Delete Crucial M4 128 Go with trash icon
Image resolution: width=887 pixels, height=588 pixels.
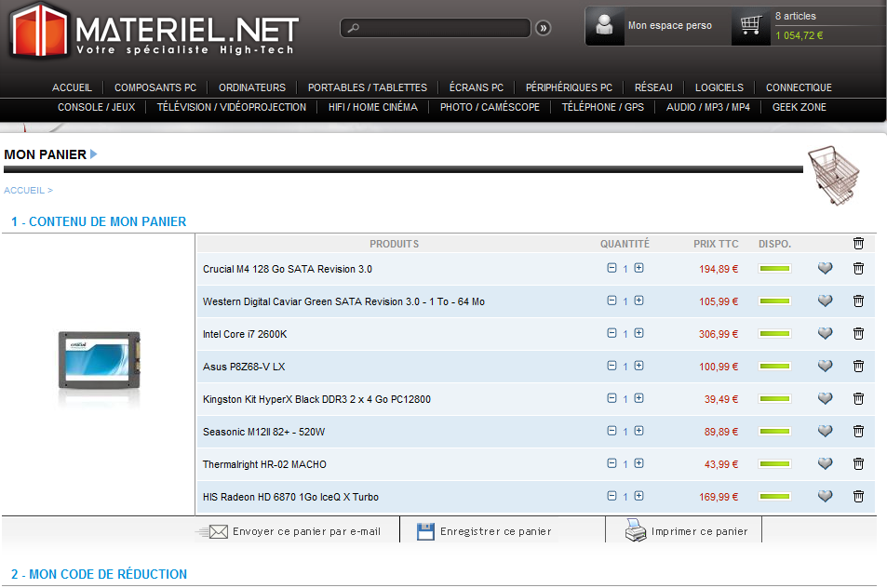[858, 269]
